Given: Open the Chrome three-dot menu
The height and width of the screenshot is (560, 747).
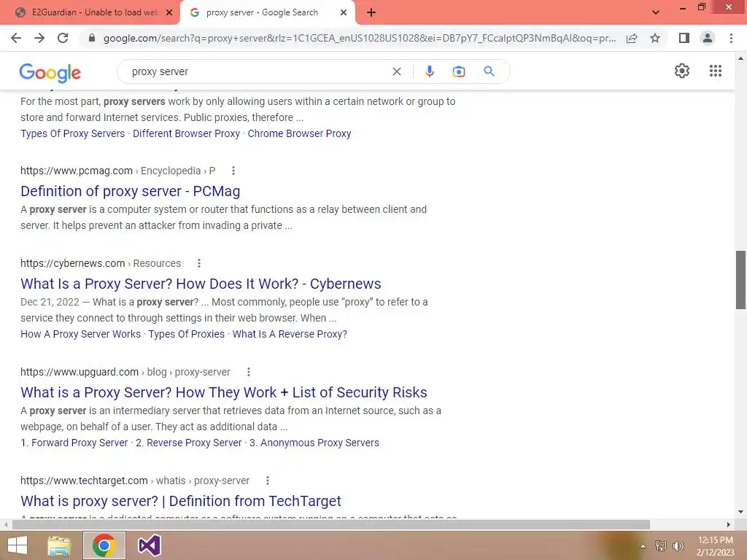Looking at the screenshot, I should coord(731,38).
